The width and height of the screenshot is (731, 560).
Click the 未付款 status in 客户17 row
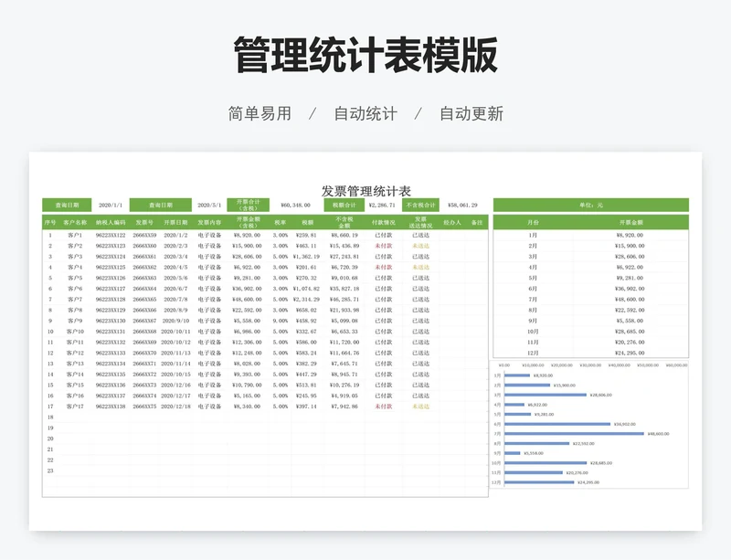pyautogui.click(x=383, y=407)
